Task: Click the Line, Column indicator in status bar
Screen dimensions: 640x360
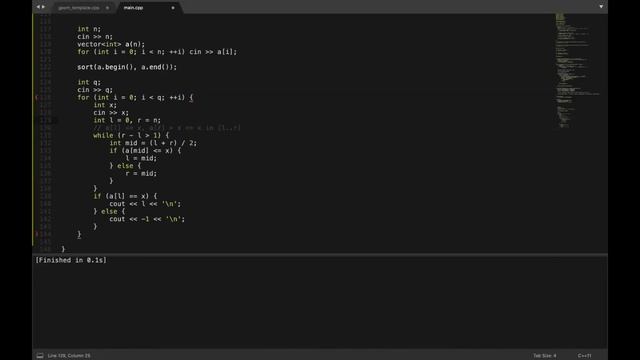Action: (x=69, y=356)
